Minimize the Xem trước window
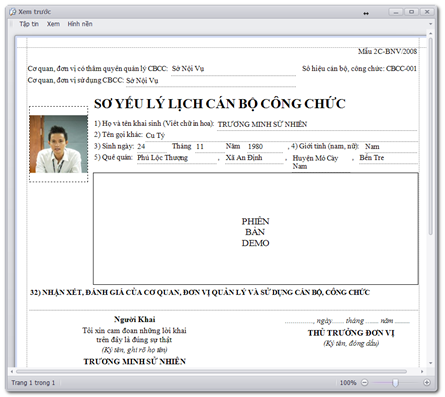This screenshot has width=445, height=397. (x=396, y=12)
